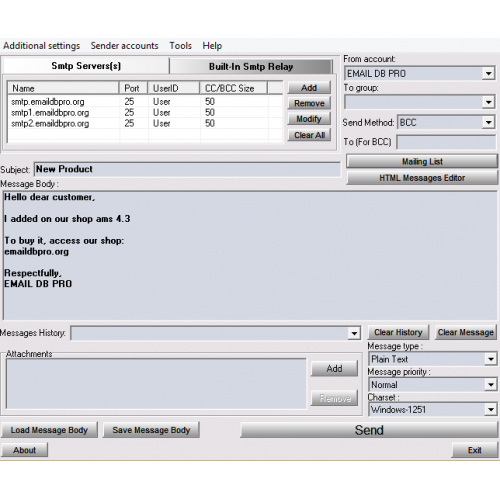Open the Sender accounts menu
The height and width of the screenshot is (500, 500).
124,46
